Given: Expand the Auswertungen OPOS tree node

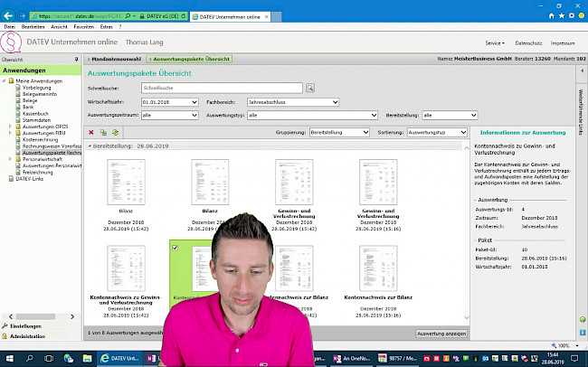Looking at the screenshot, I should 10,126.
